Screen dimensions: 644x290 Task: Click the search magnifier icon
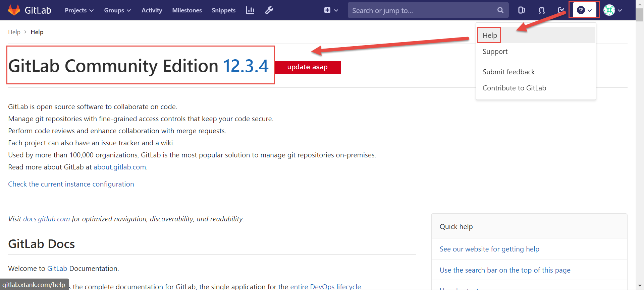click(500, 10)
